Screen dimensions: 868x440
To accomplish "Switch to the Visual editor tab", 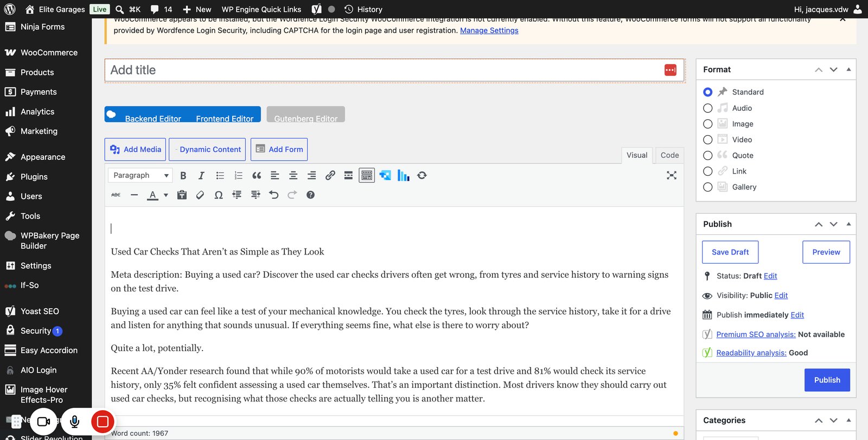I will [637, 155].
